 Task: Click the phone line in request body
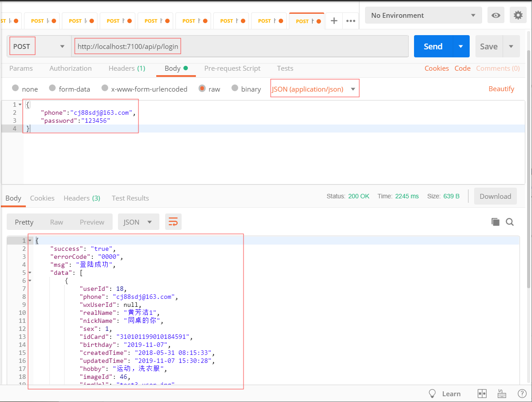[x=88, y=113]
